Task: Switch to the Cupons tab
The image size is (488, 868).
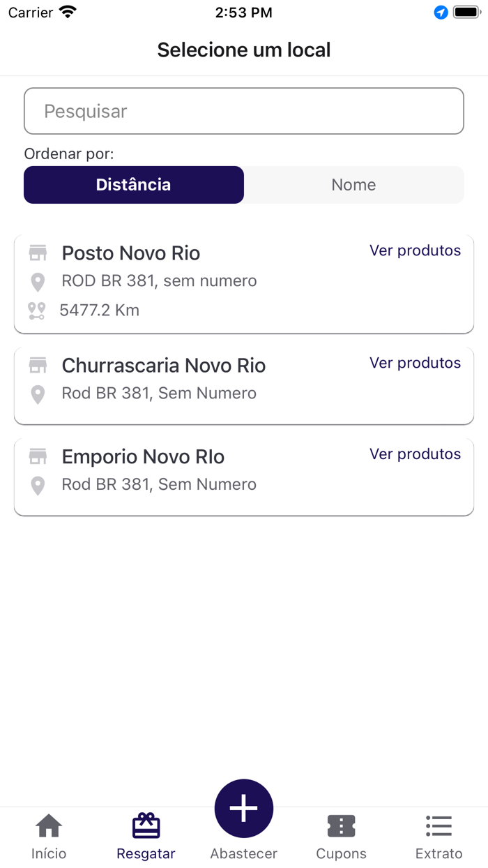Action: 341,835
